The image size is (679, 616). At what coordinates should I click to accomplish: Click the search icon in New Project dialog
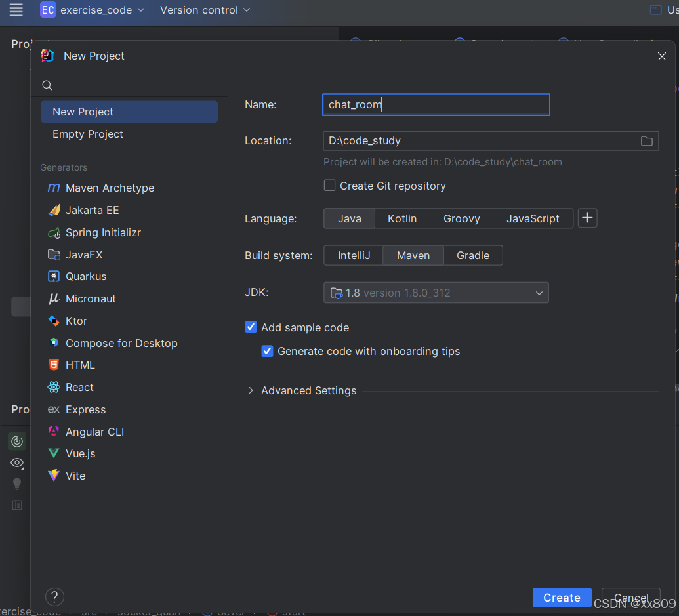[47, 85]
